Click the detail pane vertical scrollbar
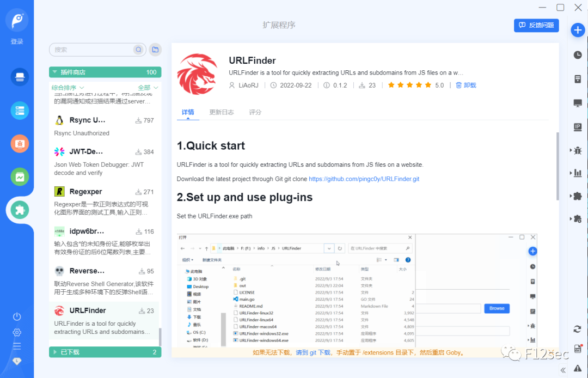This screenshot has width=588, height=378. click(x=558, y=166)
